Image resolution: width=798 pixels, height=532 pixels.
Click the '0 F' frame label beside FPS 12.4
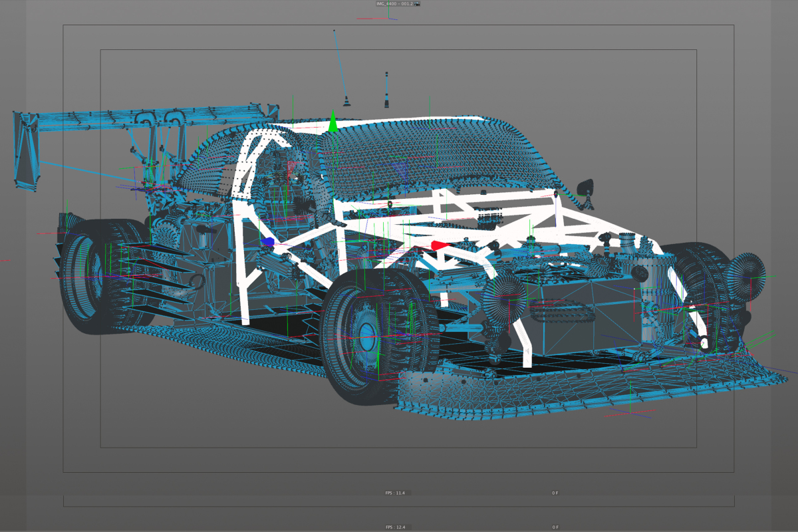pos(555,527)
